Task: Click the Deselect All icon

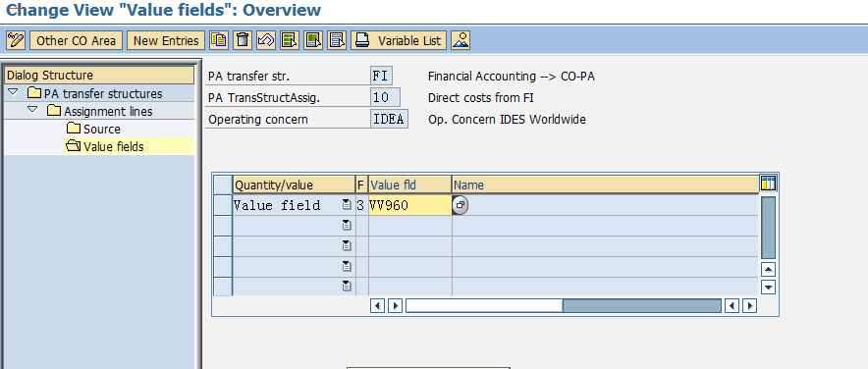Action: 337,40
